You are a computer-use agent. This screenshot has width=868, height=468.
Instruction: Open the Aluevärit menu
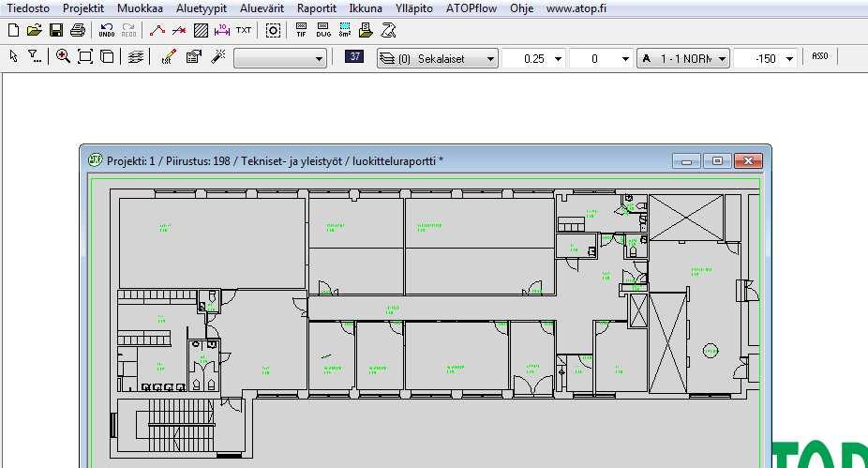[262, 8]
